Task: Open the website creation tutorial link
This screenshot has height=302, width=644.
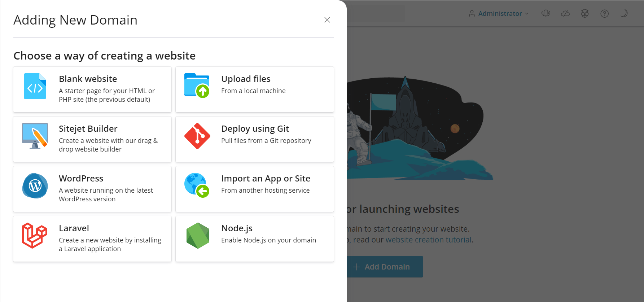Action: tap(429, 240)
